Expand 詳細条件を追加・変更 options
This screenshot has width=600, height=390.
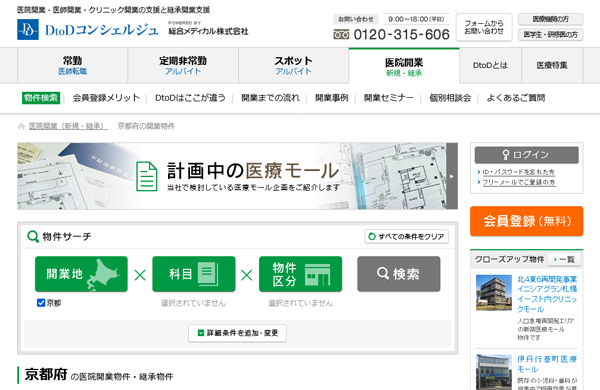coord(237,333)
